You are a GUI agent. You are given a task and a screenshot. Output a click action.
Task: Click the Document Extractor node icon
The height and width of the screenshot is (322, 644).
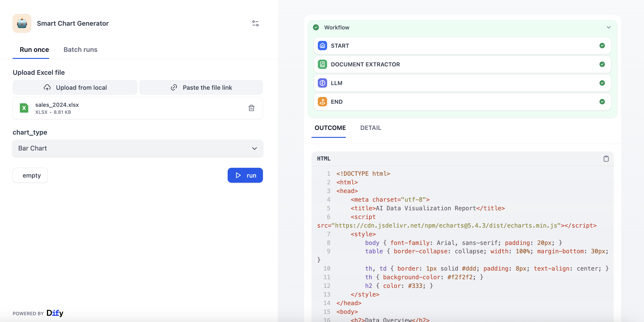point(322,64)
